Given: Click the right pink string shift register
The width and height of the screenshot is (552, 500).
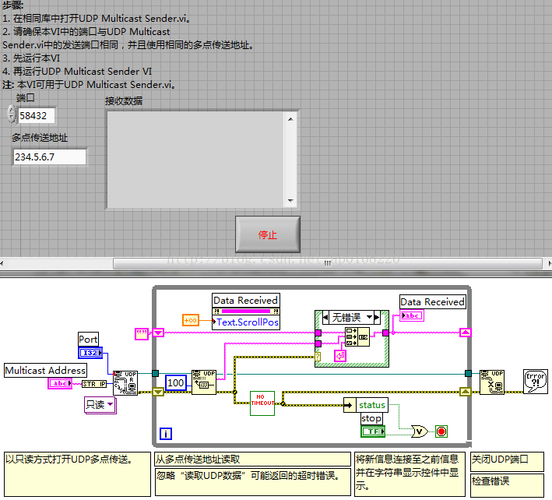Looking at the screenshot, I should [465, 332].
